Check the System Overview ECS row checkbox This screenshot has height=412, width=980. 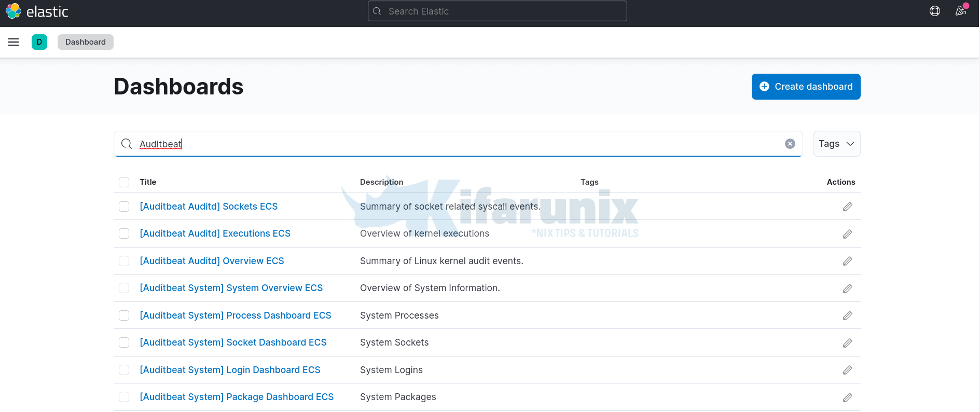(x=124, y=288)
